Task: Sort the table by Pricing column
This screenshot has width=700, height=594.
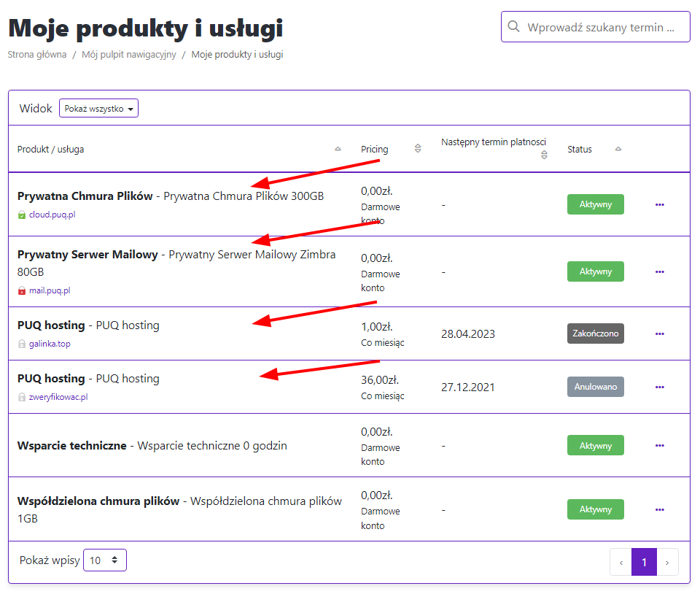Action: click(375, 150)
